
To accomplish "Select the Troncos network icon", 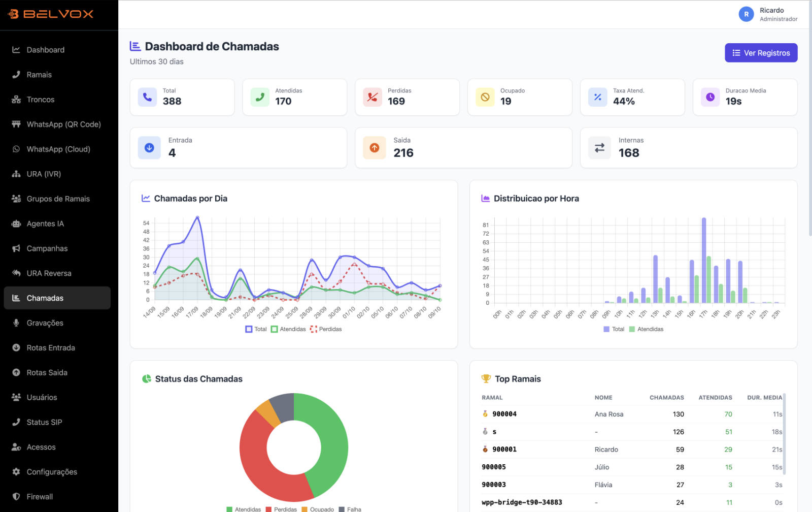I will (16, 100).
